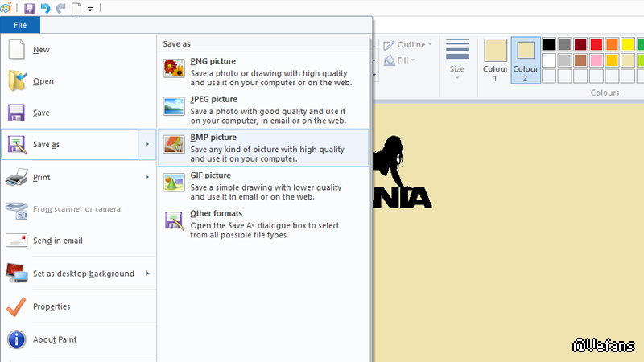Expand Set as desktop background submenu arrow

coord(147,274)
